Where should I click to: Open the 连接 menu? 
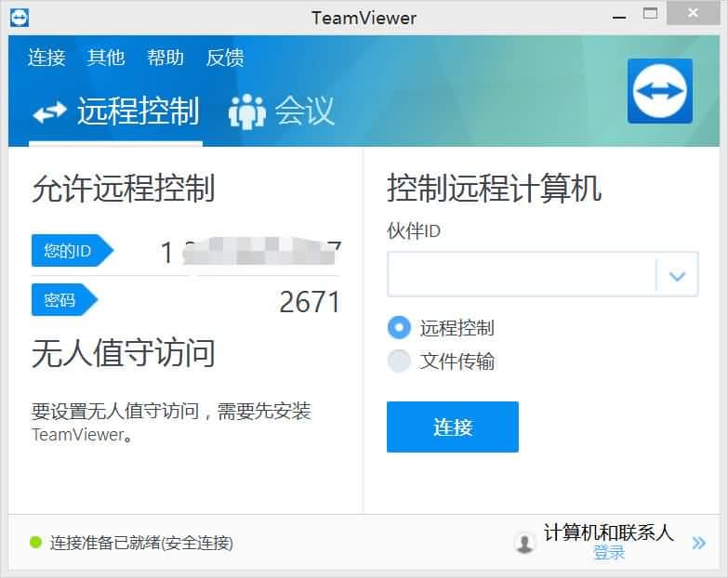click(x=46, y=58)
